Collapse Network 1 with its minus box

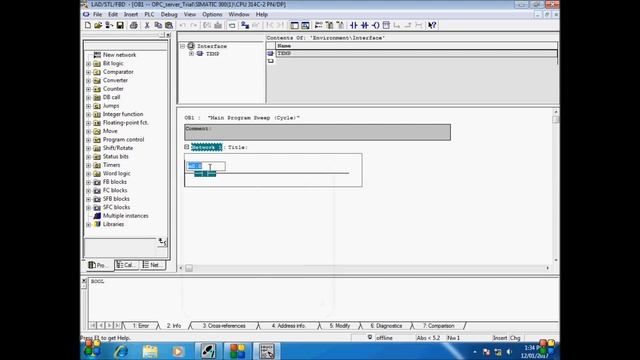[x=187, y=147]
